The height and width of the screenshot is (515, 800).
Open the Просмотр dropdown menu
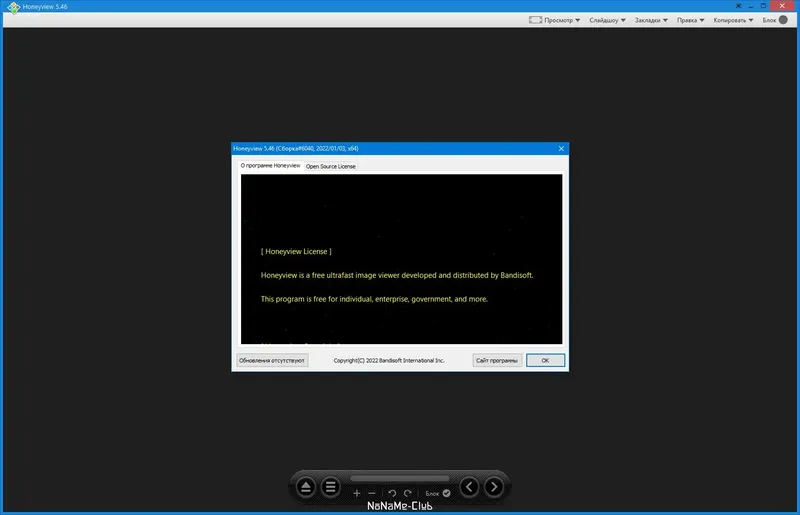point(562,20)
